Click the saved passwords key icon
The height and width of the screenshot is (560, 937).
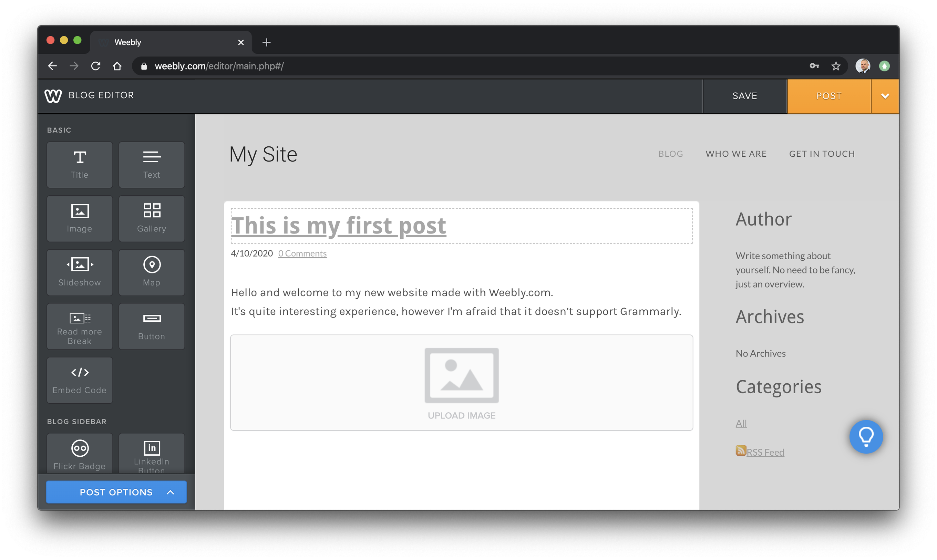814,66
